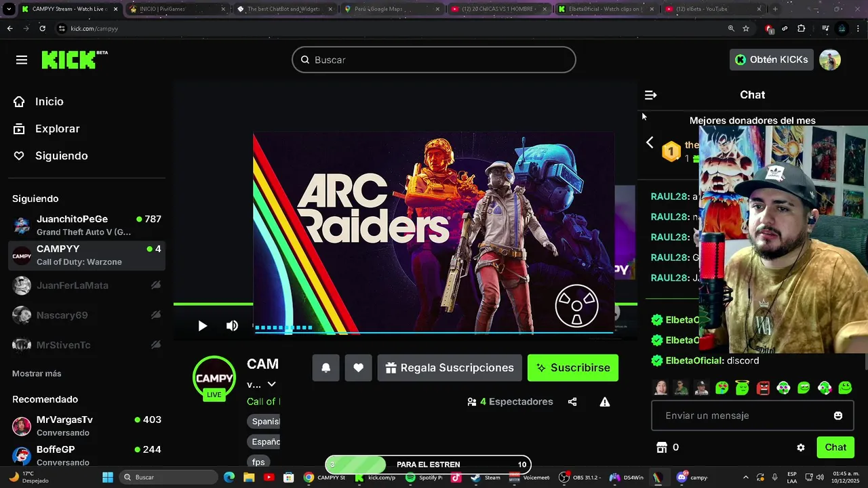
Task: Open recommended channel MrVargasTv
Action: (87, 426)
